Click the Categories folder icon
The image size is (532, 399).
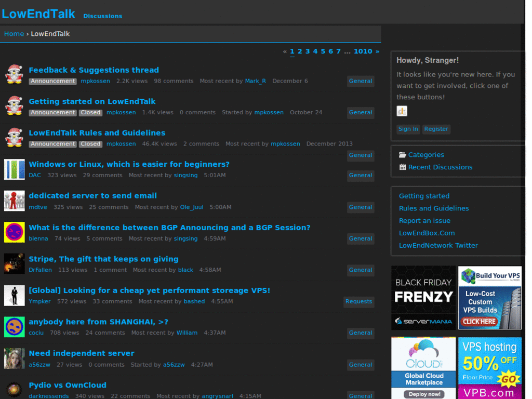click(x=403, y=155)
